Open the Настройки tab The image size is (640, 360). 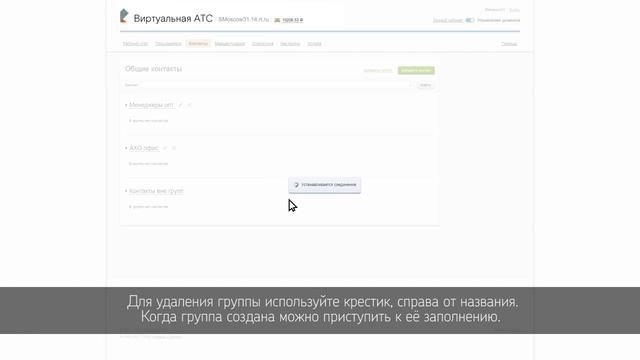tap(290, 44)
